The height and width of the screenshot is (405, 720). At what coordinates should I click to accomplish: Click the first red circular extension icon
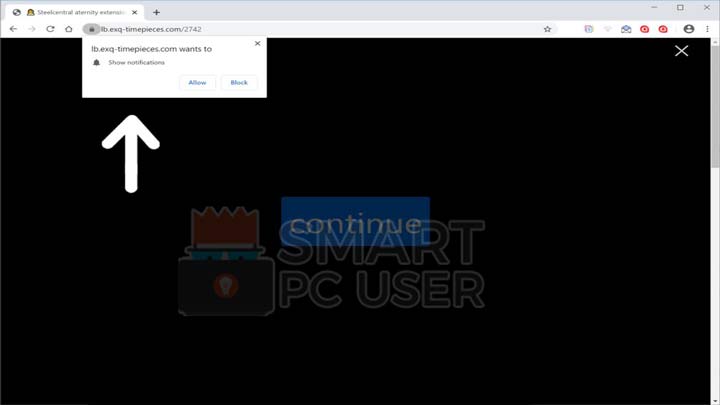pyautogui.click(x=645, y=29)
